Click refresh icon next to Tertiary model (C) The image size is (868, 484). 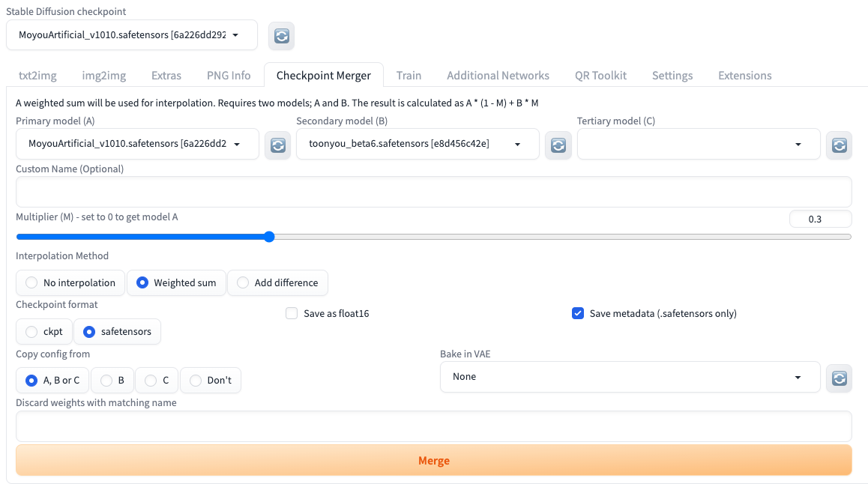click(x=839, y=145)
